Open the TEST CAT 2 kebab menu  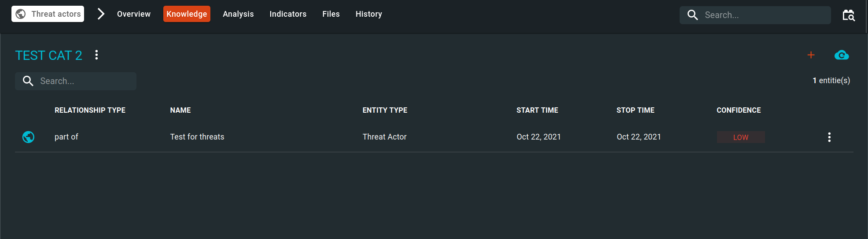click(96, 55)
